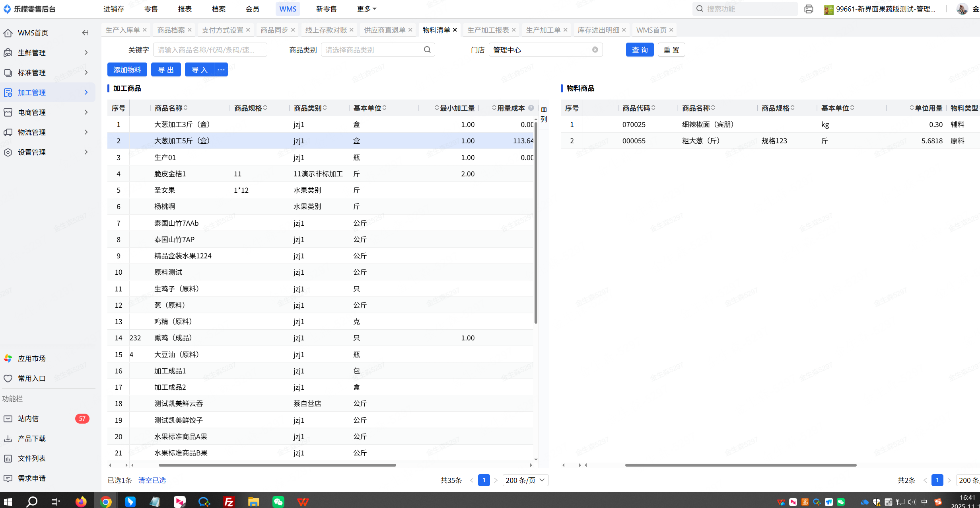Image resolution: width=980 pixels, height=508 pixels.
Task: Close the 生产入库单 tab
Action: click(145, 30)
